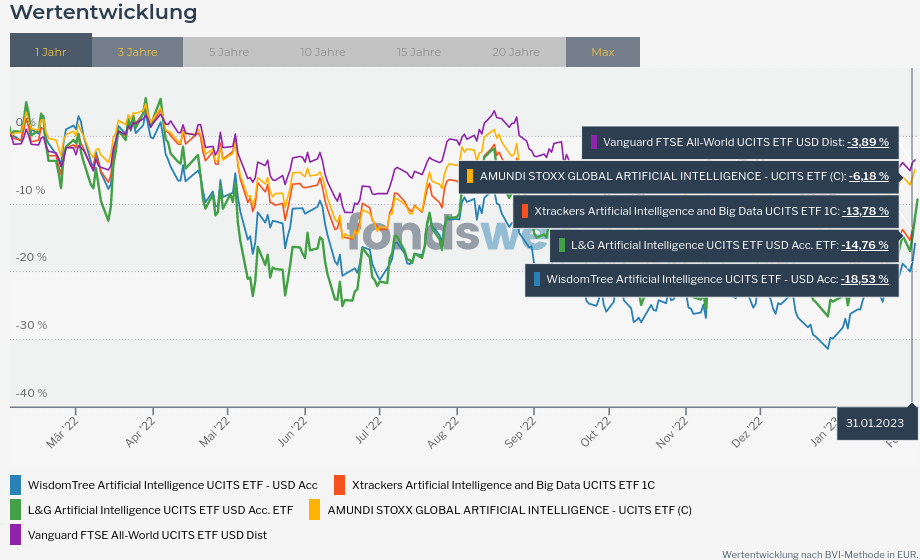The width and height of the screenshot is (920, 560).
Task: Toggle blue WisdomTree legend swatch
Action: [16, 485]
